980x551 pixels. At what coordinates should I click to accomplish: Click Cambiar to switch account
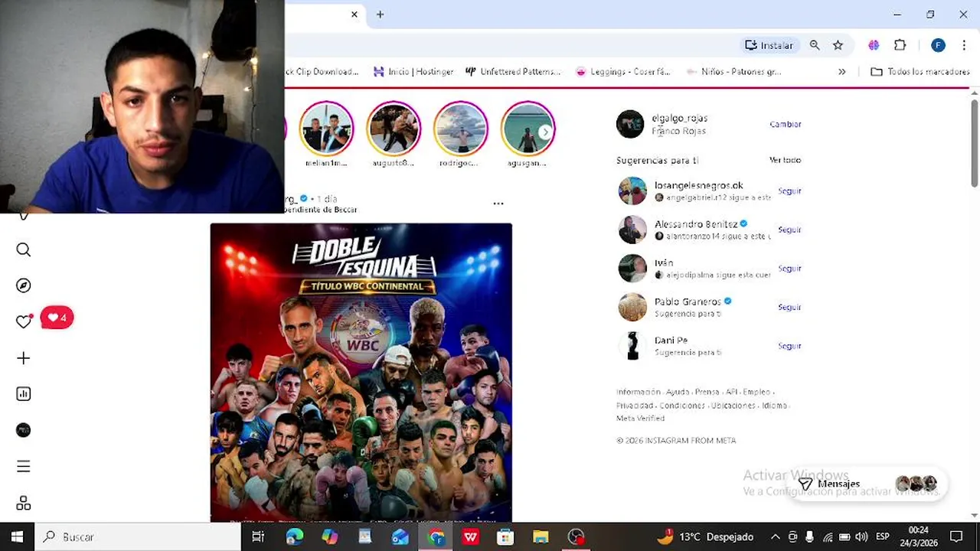(x=786, y=124)
